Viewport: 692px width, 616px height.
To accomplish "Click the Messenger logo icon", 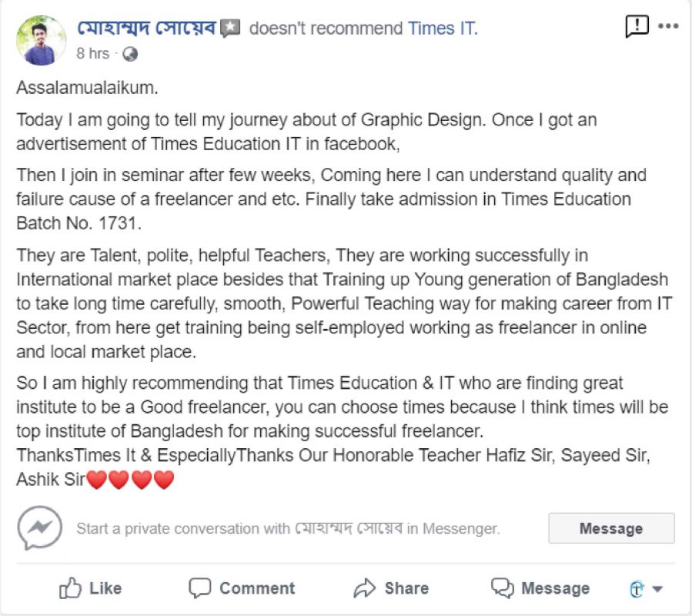I will click(40, 528).
